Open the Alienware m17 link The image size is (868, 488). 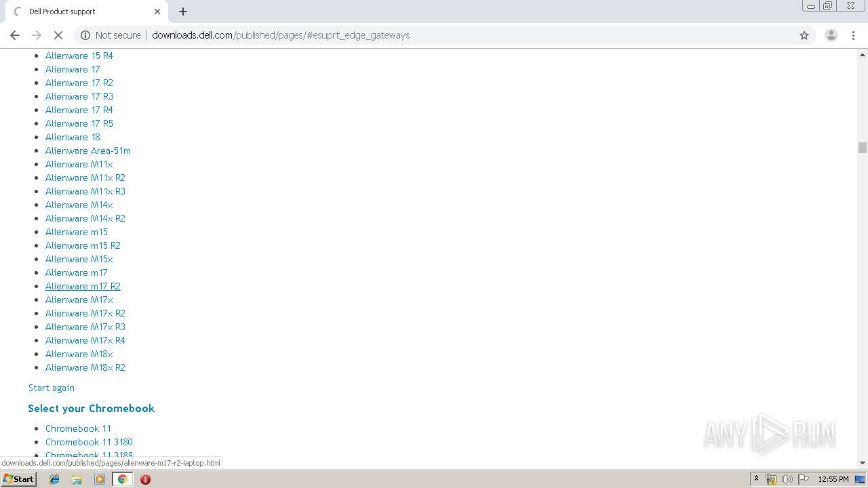77,272
